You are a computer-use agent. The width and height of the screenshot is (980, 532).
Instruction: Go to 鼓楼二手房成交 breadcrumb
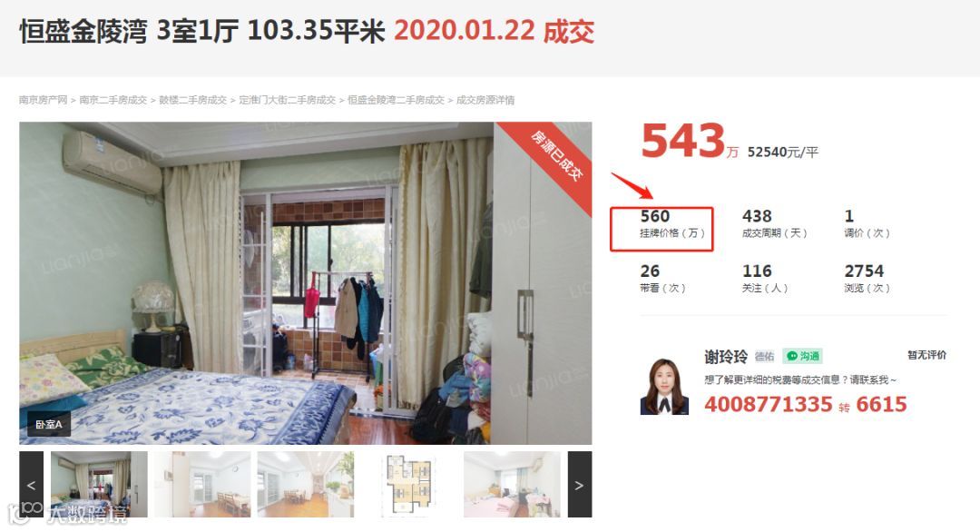192,100
